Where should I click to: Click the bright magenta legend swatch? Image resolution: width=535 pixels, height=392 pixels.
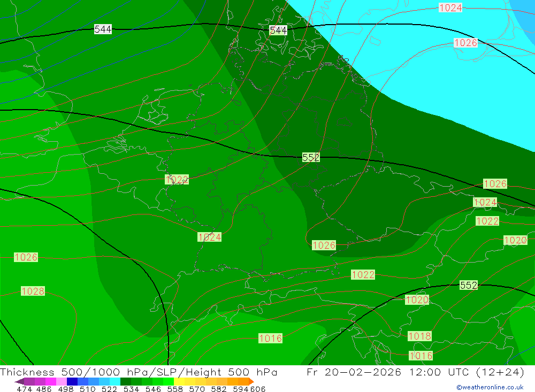point(51,381)
